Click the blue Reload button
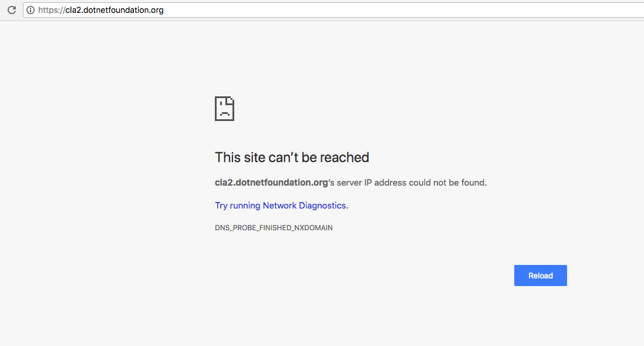644x346 pixels. pos(541,276)
